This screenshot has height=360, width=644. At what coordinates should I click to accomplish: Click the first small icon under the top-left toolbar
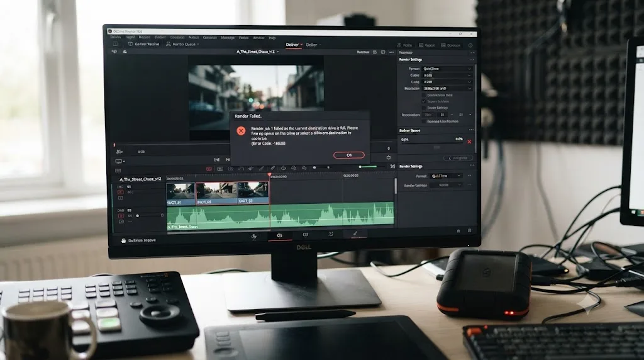[114, 52]
